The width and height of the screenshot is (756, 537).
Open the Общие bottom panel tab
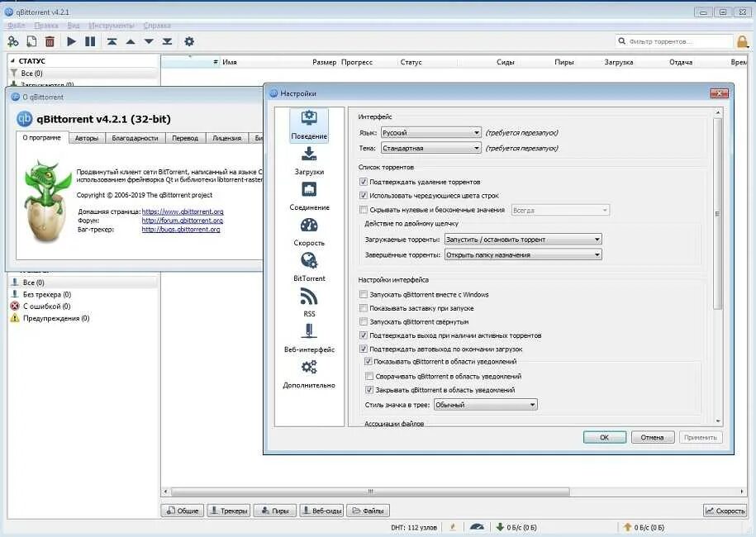tap(183, 511)
